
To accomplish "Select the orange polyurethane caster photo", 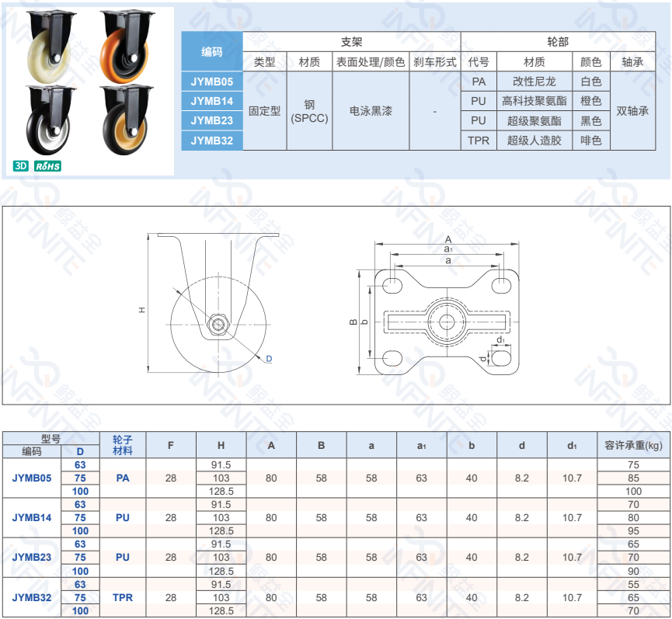I will (x=128, y=47).
